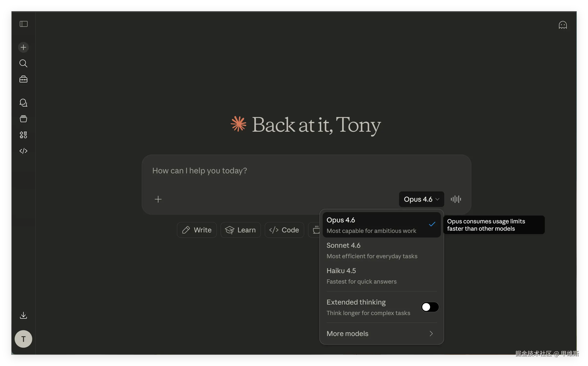Open the Projects stack icon

[x=23, y=119]
